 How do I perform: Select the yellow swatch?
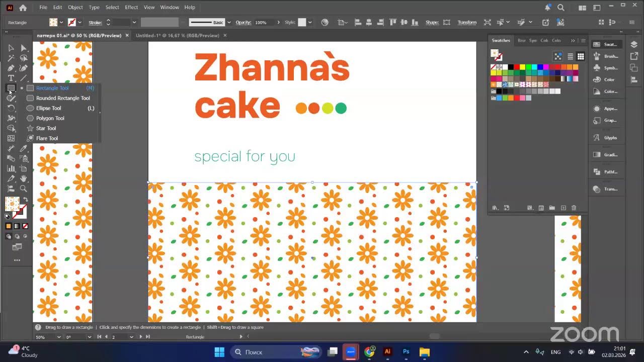(x=522, y=67)
